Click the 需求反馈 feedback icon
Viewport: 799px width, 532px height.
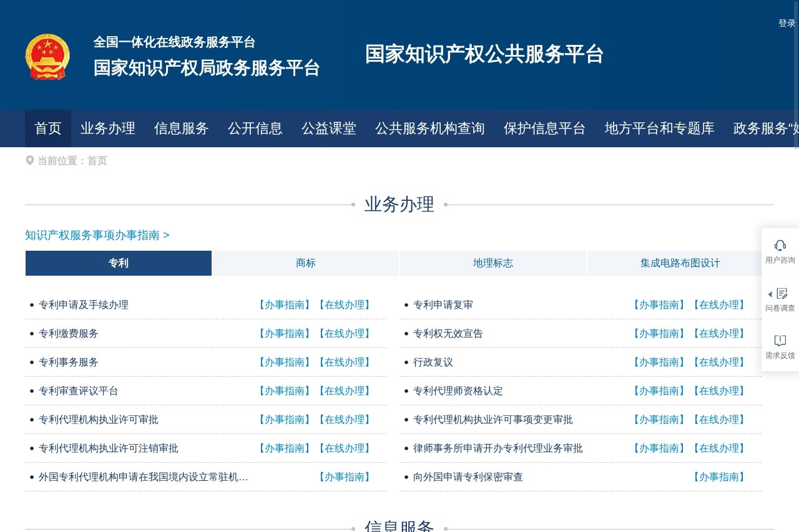pyautogui.click(x=780, y=341)
